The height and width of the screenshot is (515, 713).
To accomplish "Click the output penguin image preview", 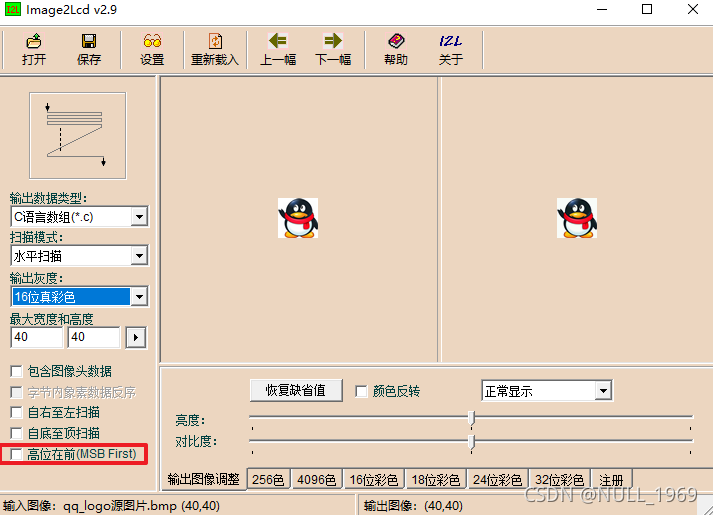I will [x=577, y=218].
